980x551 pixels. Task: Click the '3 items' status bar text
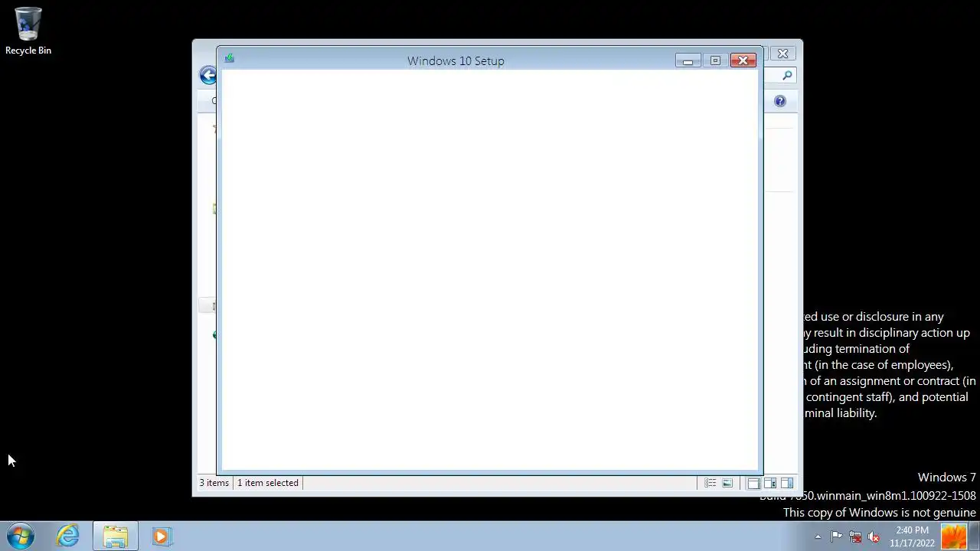coord(214,483)
